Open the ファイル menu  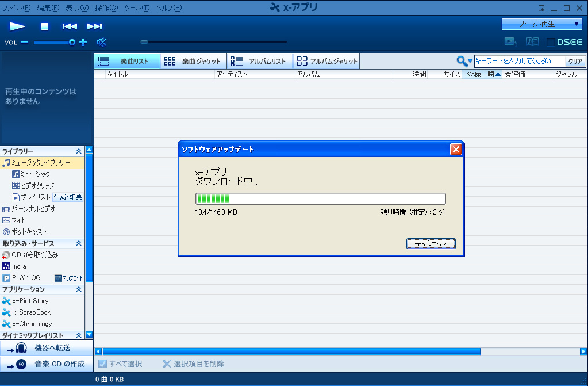pos(17,8)
